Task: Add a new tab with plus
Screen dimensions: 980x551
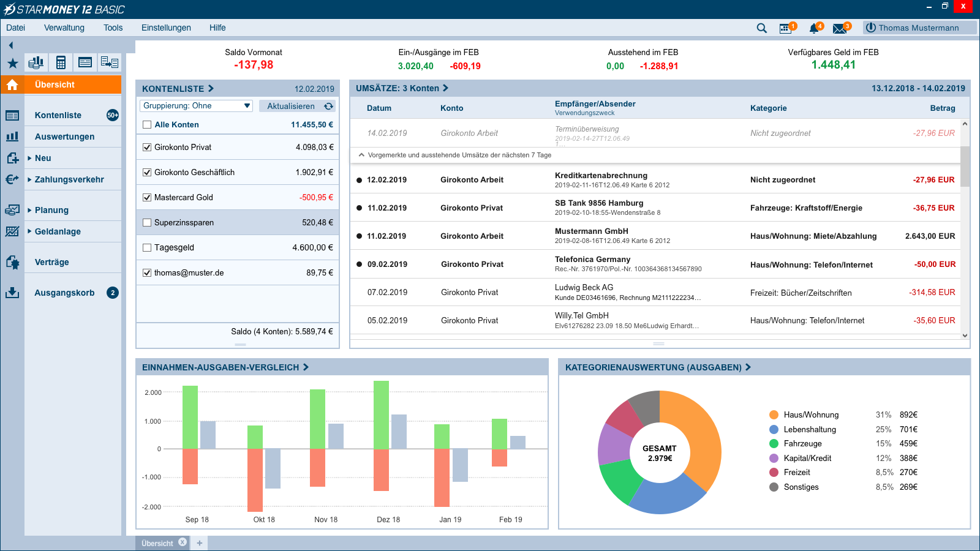Action: coord(200,543)
